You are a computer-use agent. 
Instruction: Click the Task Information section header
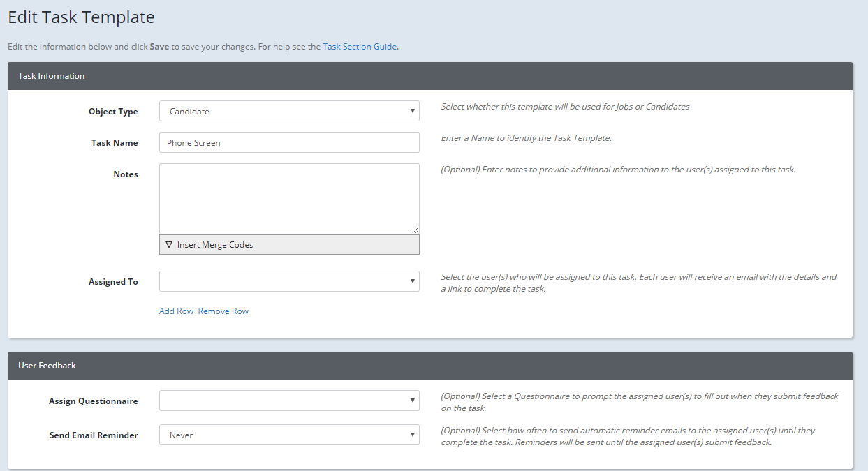[51, 75]
